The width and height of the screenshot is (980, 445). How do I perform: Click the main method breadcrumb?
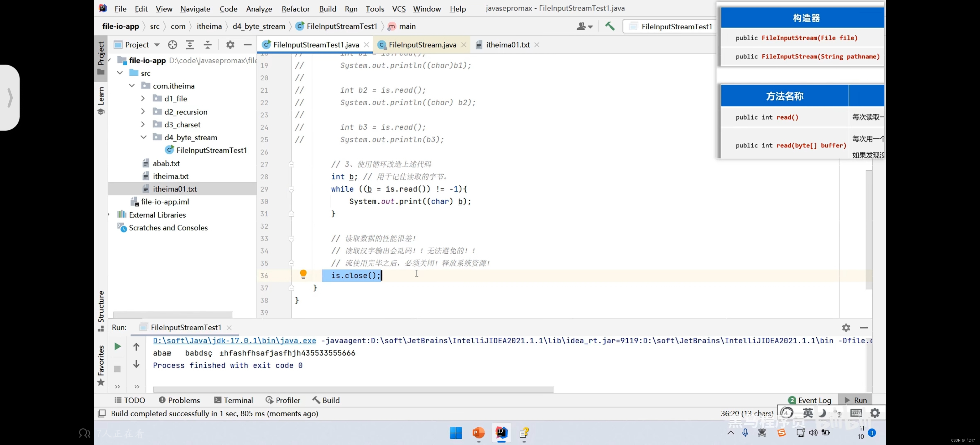(402, 26)
